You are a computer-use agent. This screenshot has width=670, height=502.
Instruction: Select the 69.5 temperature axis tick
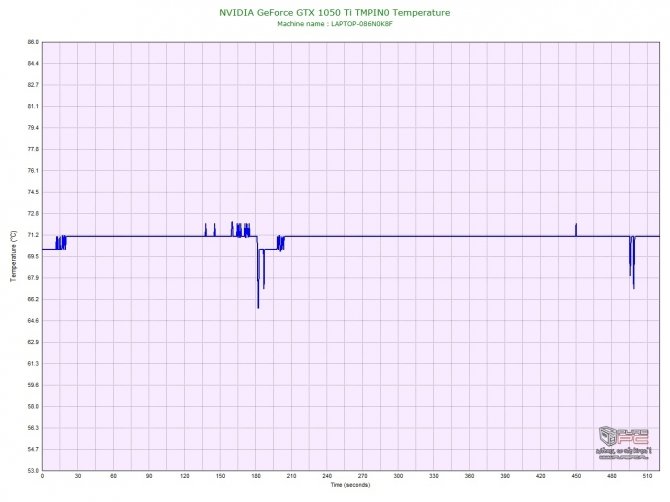33,256
